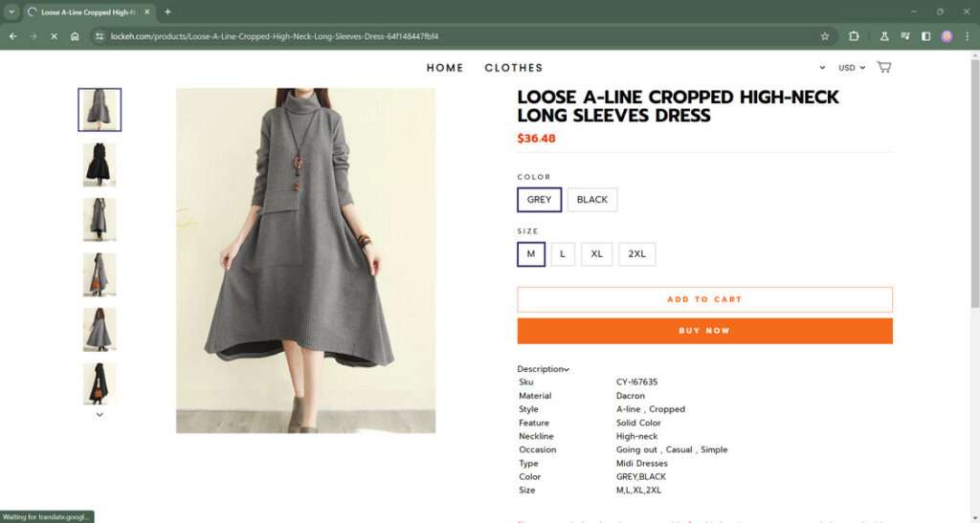Image resolution: width=980 pixels, height=523 pixels.
Task: Collapse the Description section
Action: 544,369
